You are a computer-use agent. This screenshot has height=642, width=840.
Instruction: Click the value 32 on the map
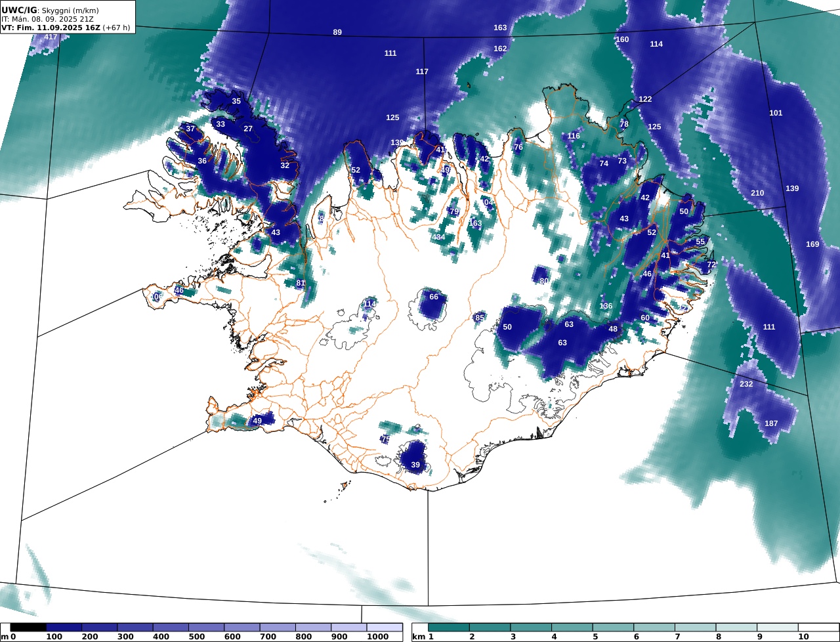pyautogui.click(x=285, y=165)
